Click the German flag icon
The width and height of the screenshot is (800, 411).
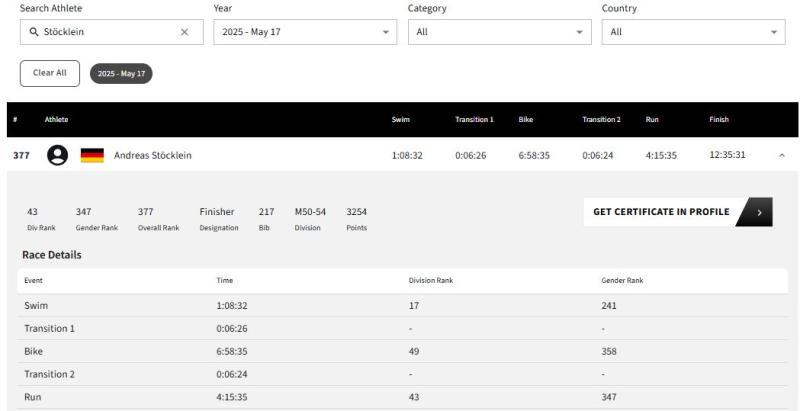(92, 156)
